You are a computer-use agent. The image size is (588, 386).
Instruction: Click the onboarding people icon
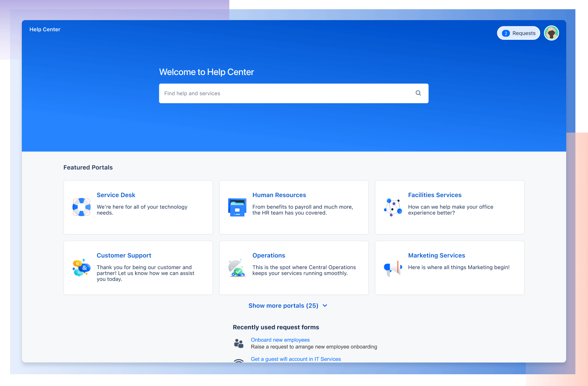click(239, 343)
